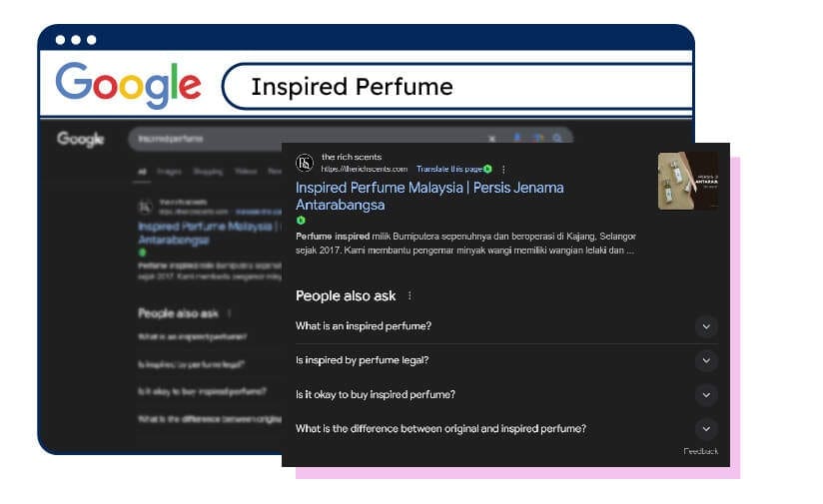823x504 pixels.
Task: Open the perfume bottles result thumbnail
Action: pyautogui.click(x=688, y=181)
